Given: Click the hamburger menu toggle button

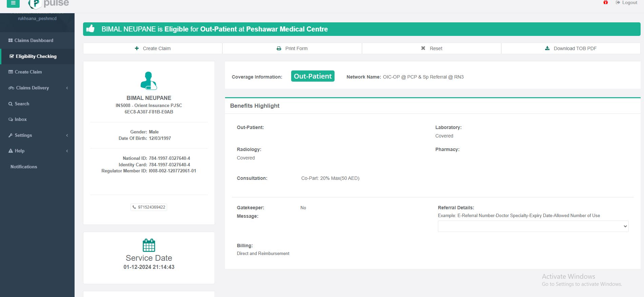Looking at the screenshot, I should point(13,3).
